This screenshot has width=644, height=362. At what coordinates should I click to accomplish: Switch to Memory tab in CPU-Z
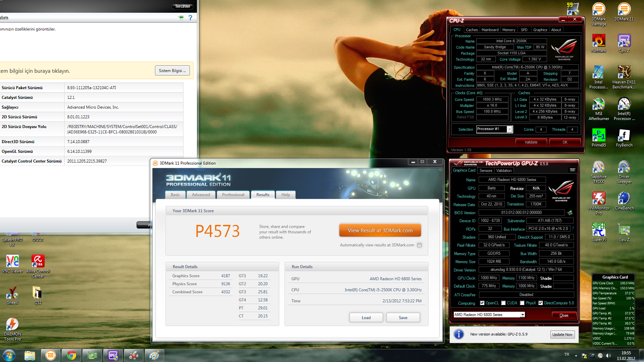pos(509,30)
